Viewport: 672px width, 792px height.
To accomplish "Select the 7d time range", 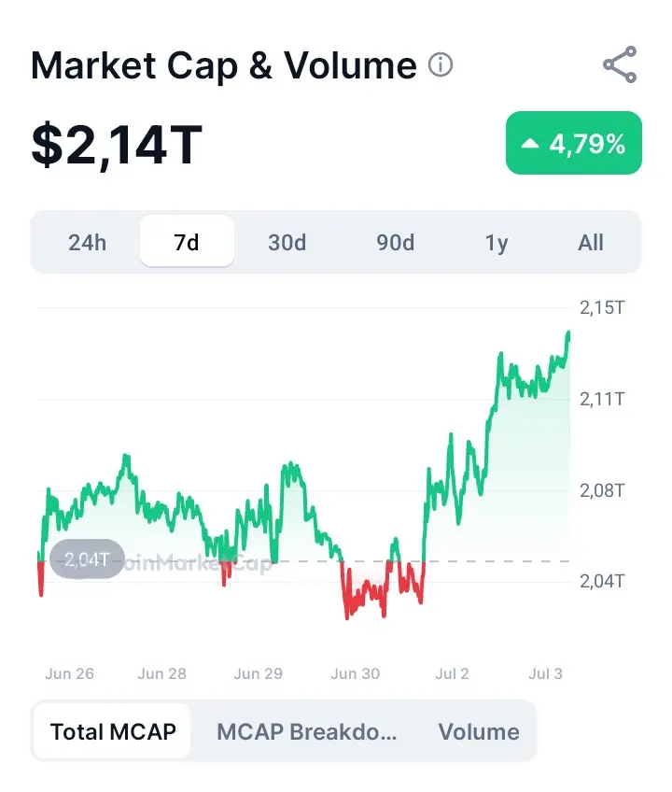I will pyautogui.click(x=187, y=242).
